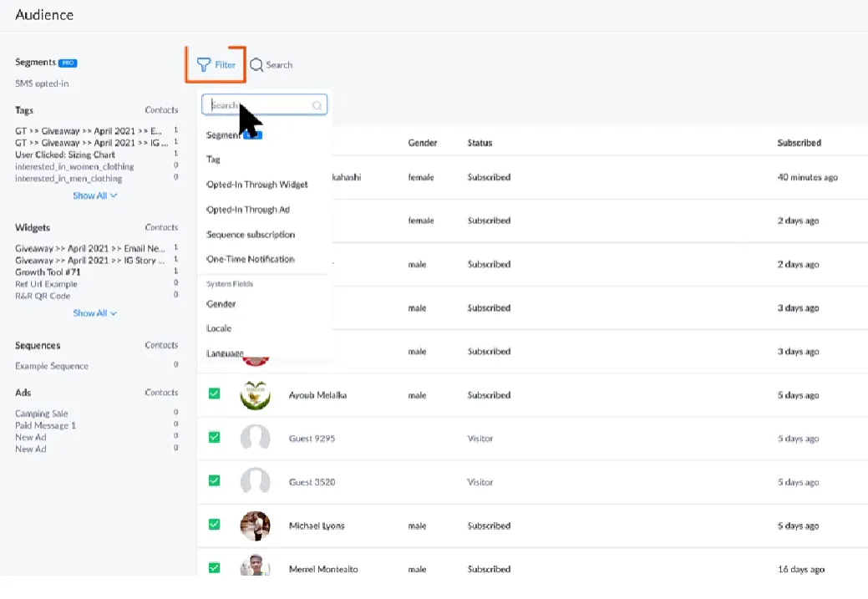This screenshot has height=599, width=868.
Task: Toggle checkbox for Michael Lyons
Action: pyautogui.click(x=214, y=524)
